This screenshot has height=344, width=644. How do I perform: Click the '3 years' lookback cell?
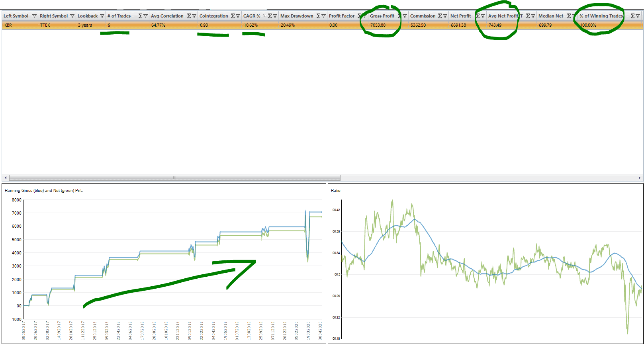[91, 25]
